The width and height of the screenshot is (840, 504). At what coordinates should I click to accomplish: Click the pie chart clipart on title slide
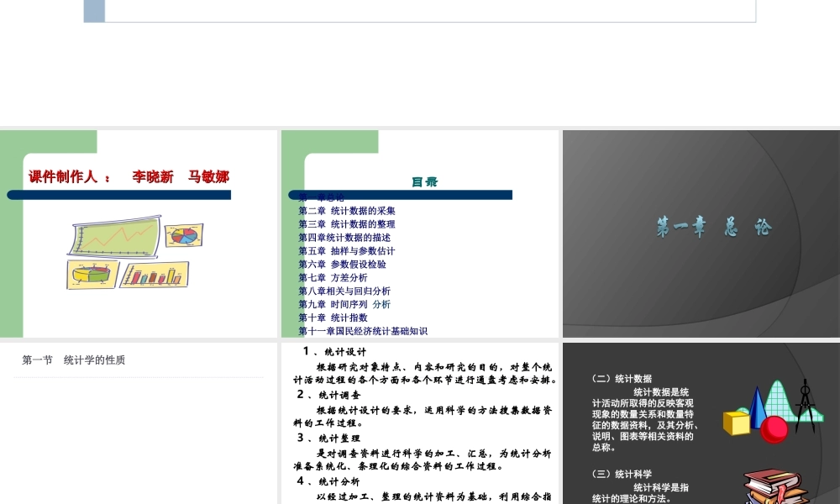[185, 236]
